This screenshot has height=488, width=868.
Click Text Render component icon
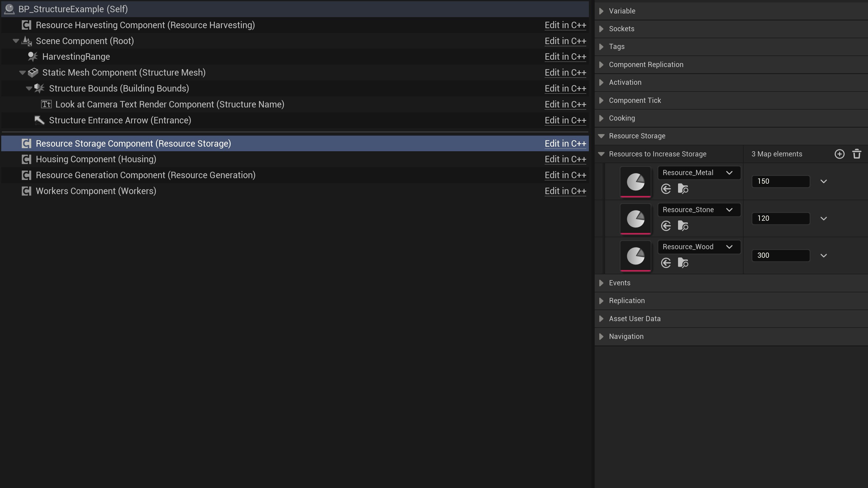[x=46, y=104]
